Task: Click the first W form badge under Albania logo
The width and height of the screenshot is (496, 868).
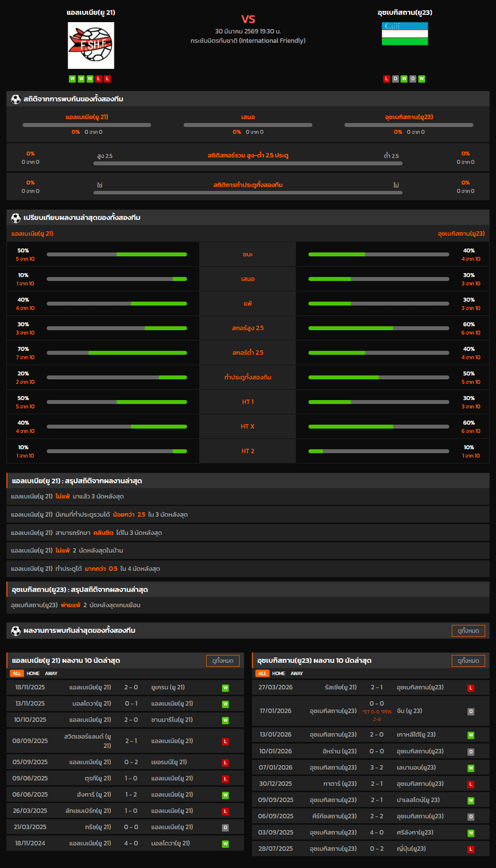Action: coord(72,78)
